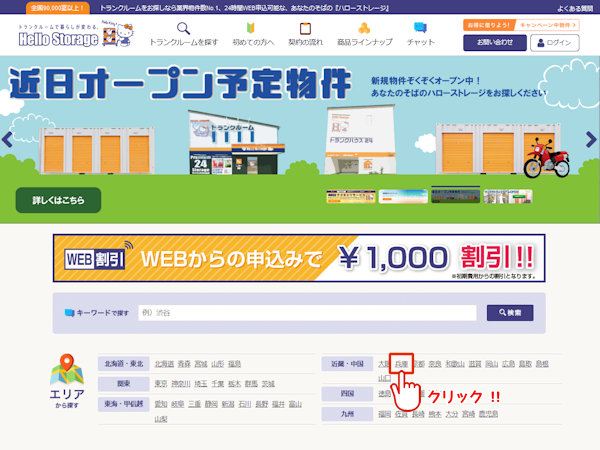This screenshot has height=450, width=600.
Task: Open the 鹿児島 area link
Action: (x=489, y=414)
